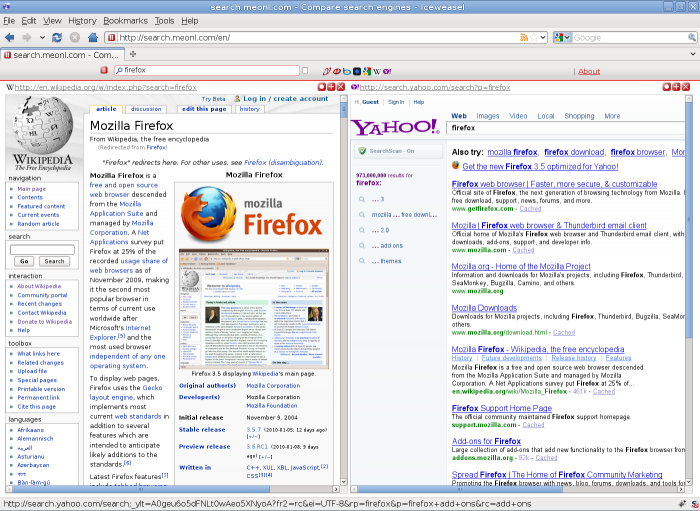The image size is (700, 511).
Task: Click the plus button on Wikipedia panel header
Action: pos(331,87)
